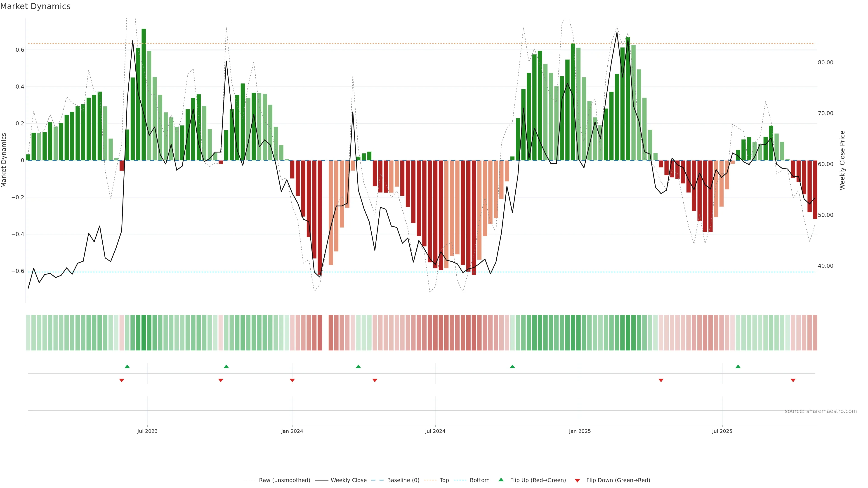
Task: Select the Flip Up marker after Jul 2025
Action: click(738, 366)
